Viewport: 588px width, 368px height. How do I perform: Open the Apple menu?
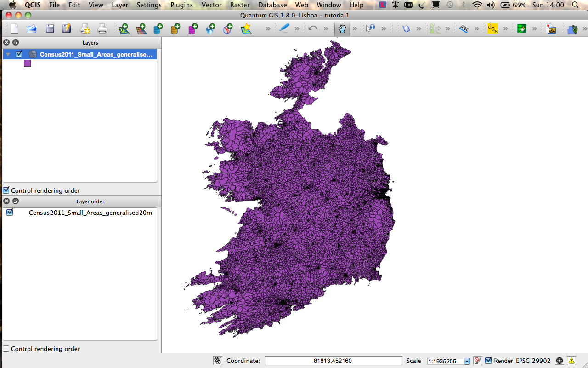[x=12, y=5]
